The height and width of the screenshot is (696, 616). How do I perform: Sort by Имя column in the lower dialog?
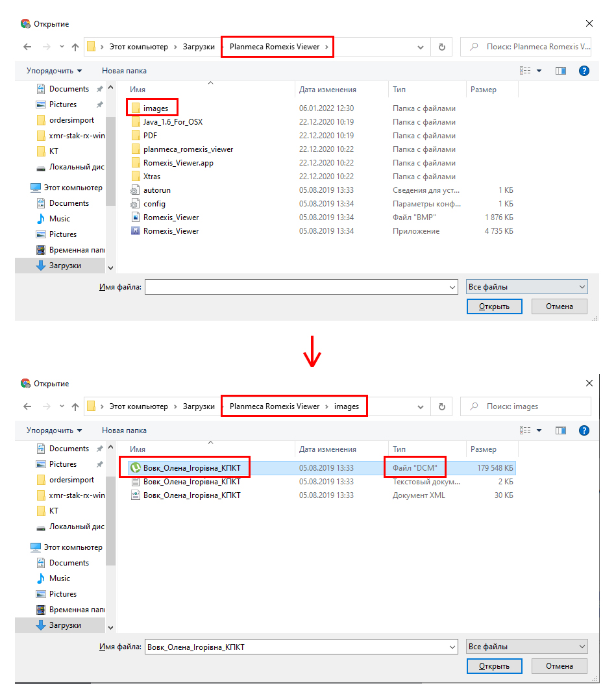click(x=138, y=449)
